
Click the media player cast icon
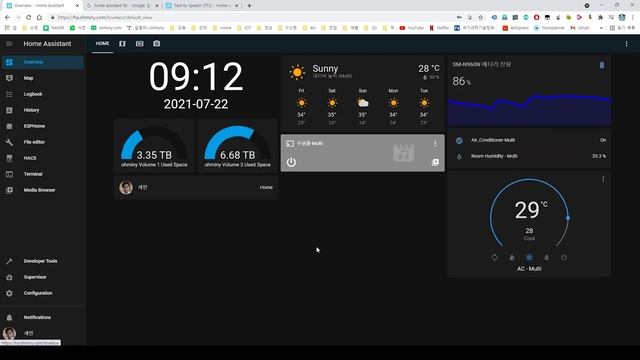[290, 144]
